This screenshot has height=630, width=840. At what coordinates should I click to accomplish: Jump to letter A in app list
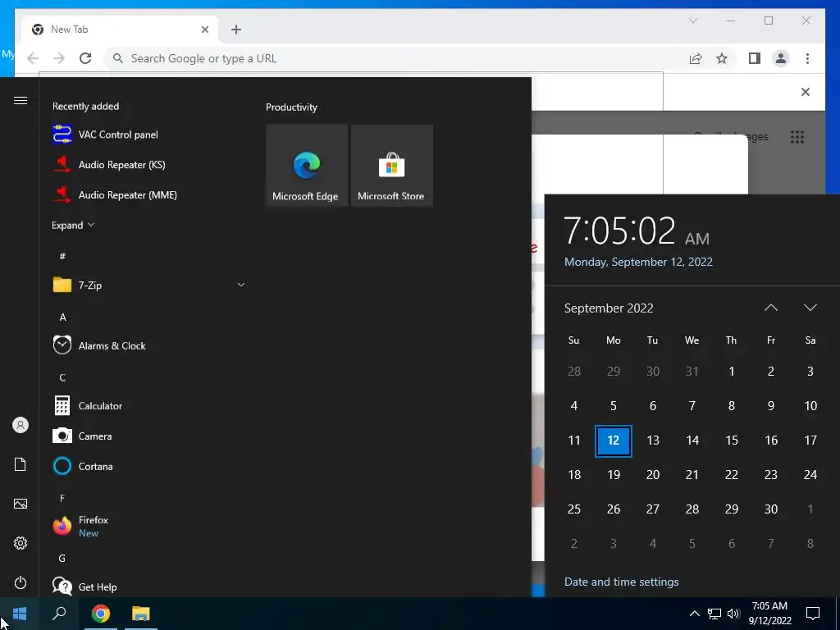62,317
